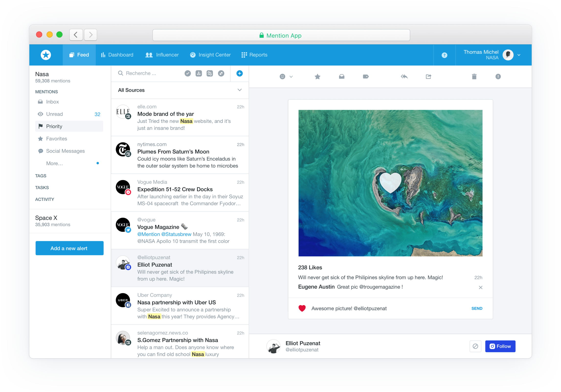Open the elle.com Mode brand mention

(180, 117)
